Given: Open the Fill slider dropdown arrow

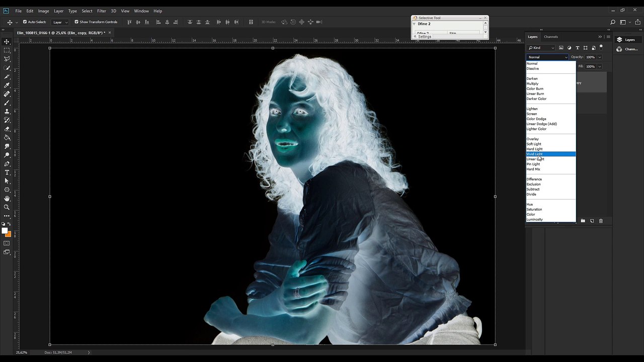Looking at the screenshot, I should (599, 66).
